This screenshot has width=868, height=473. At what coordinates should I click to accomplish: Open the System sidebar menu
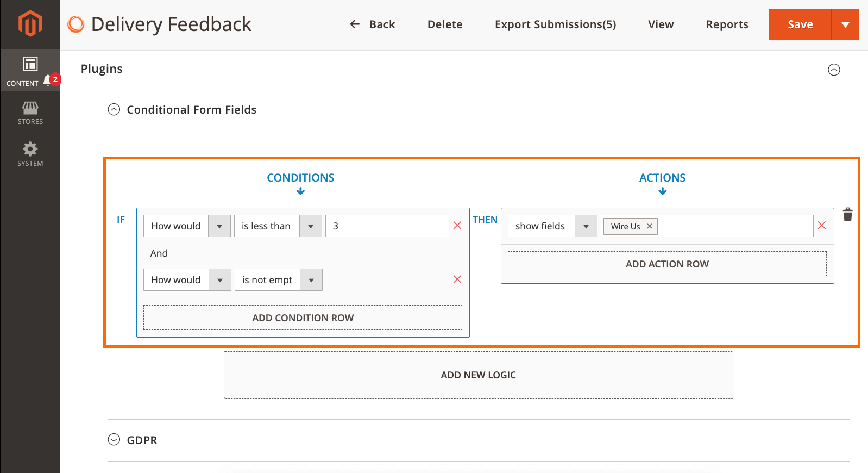(30, 154)
